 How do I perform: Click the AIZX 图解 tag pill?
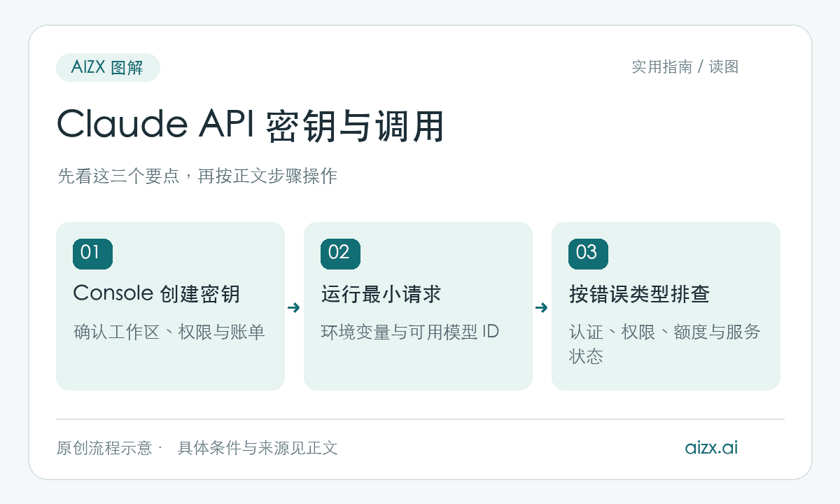pos(108,67)
